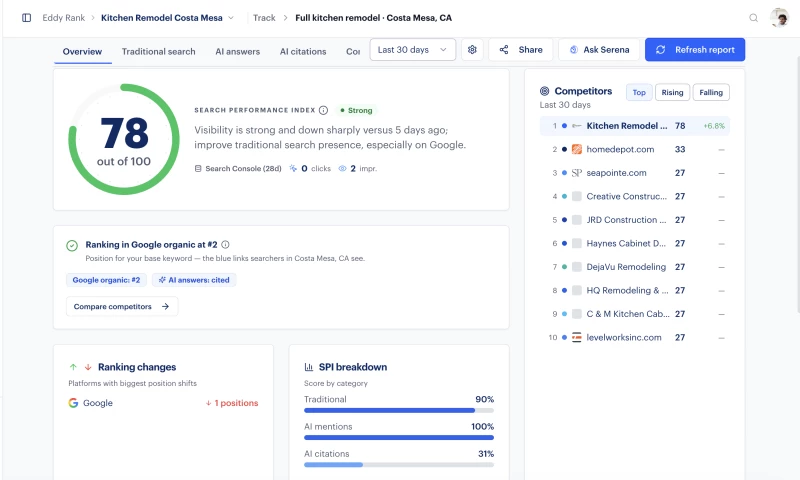Click Compare competitors button
The height and width of the screenshot is (480, 800).
point(121,307)
